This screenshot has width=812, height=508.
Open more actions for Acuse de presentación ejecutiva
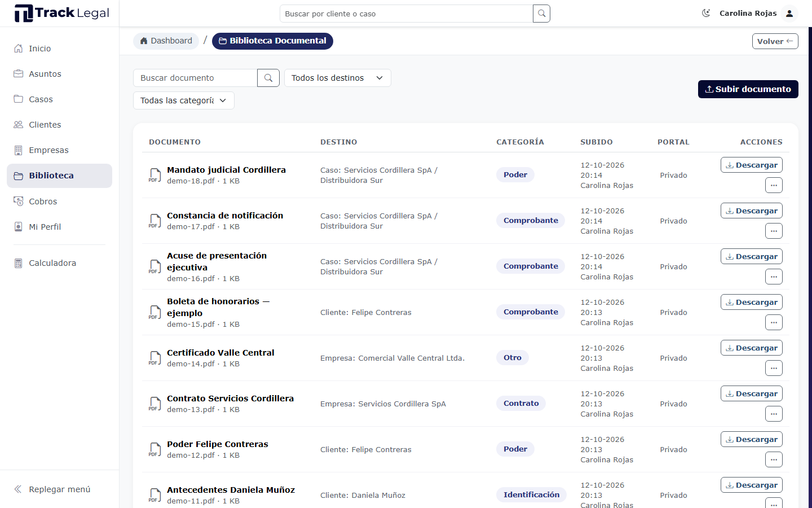(x=774, y=277)
